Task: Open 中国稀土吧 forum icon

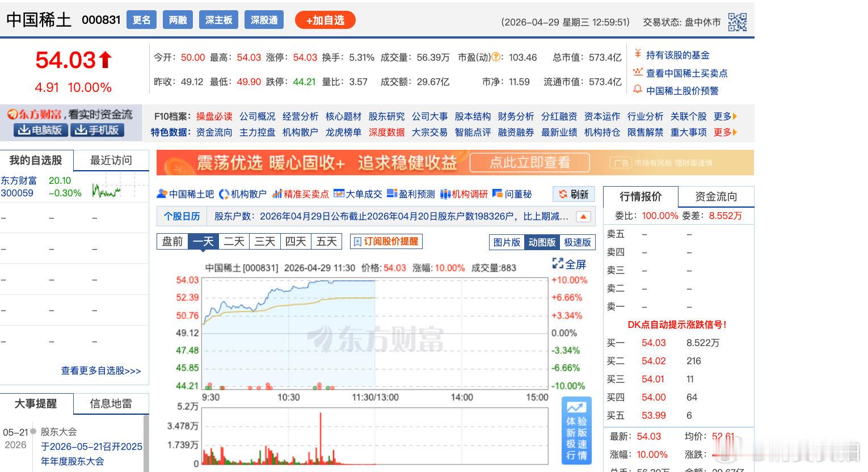Action: (x=162, y=194)
